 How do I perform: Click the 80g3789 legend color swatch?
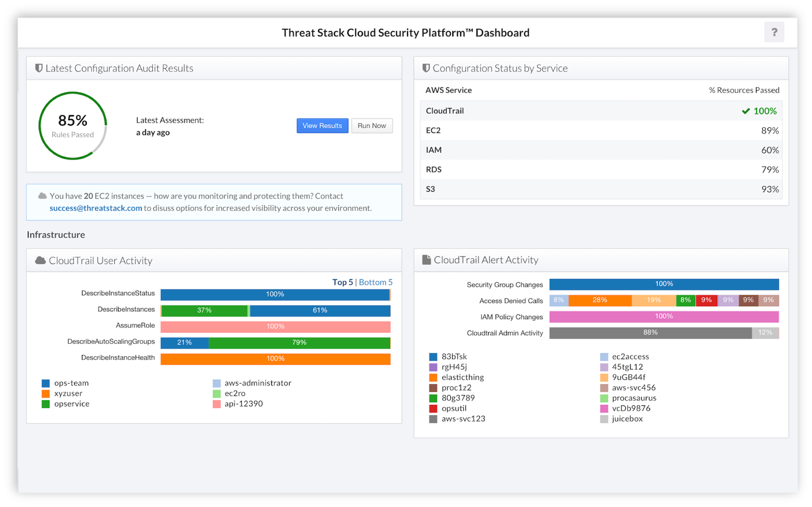(433, 398)
